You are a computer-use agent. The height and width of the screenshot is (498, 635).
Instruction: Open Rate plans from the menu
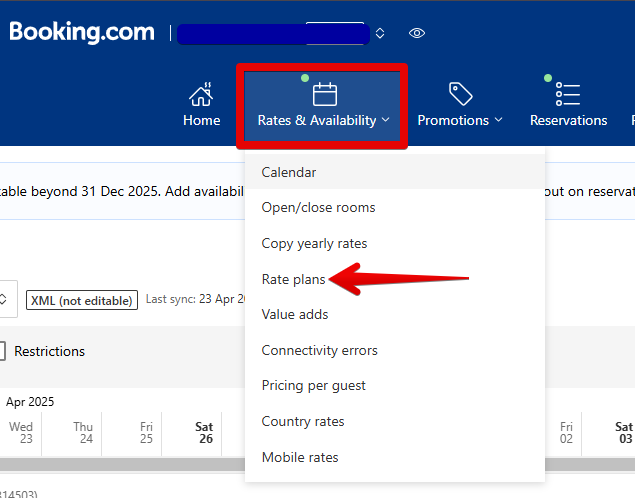point(395,279)
